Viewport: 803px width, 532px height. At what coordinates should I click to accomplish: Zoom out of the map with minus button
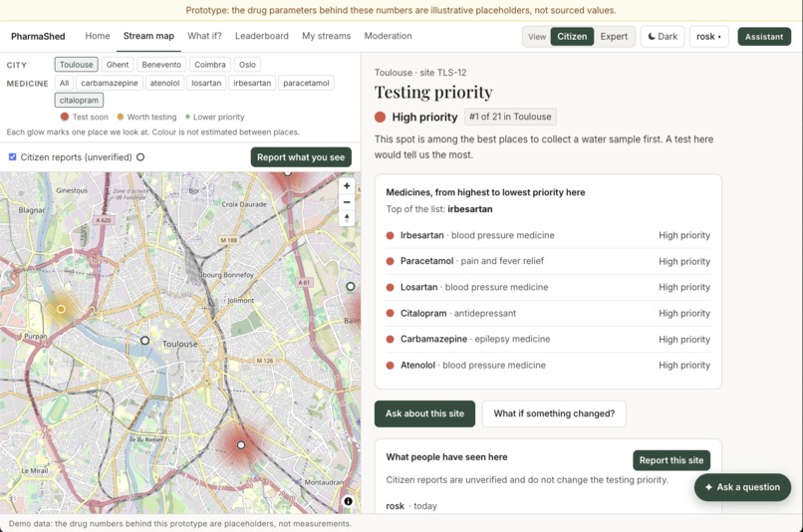click(347, 201)
